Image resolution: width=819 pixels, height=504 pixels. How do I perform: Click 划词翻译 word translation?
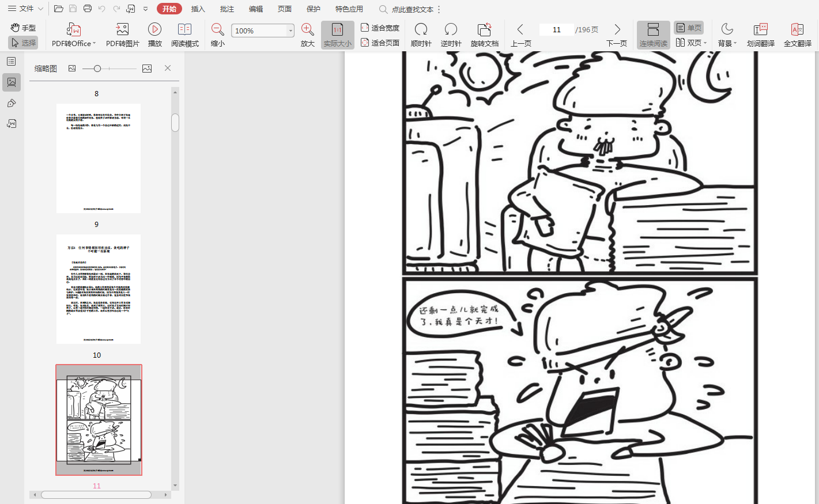coord(761,35)
